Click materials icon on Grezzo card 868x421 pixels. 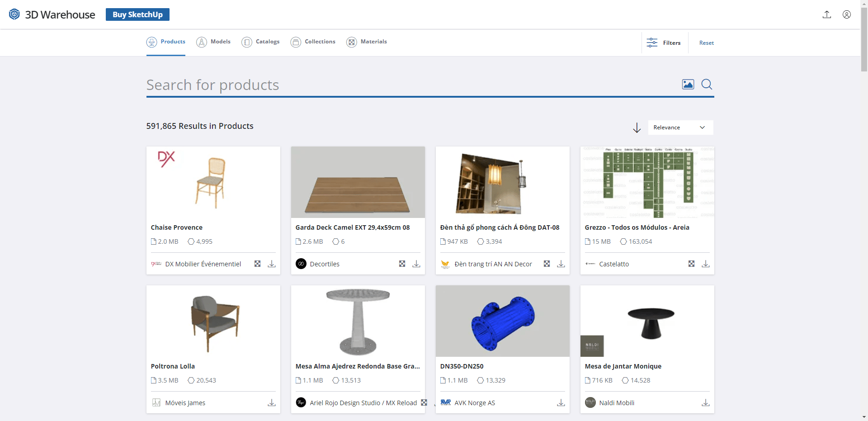coord(691,264)
